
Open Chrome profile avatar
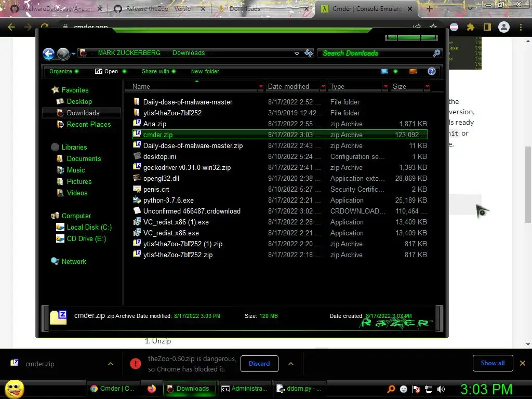[504, 27]
